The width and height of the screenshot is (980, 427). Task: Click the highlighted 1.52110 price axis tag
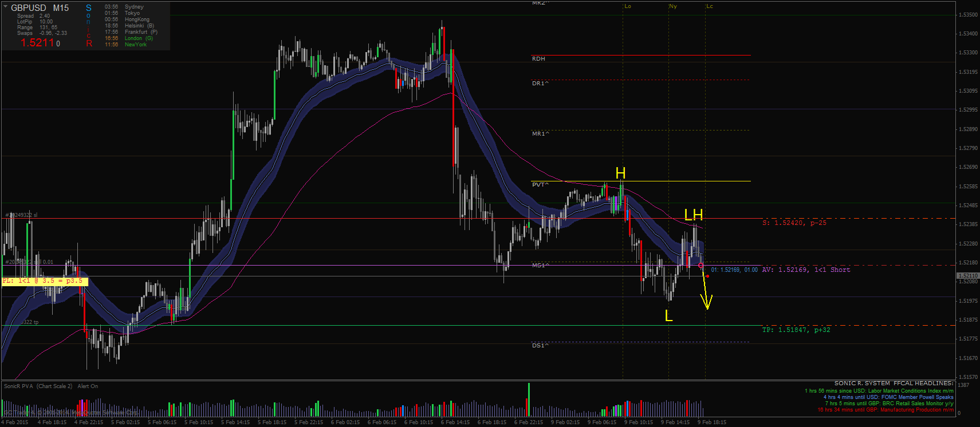[967, 276]
